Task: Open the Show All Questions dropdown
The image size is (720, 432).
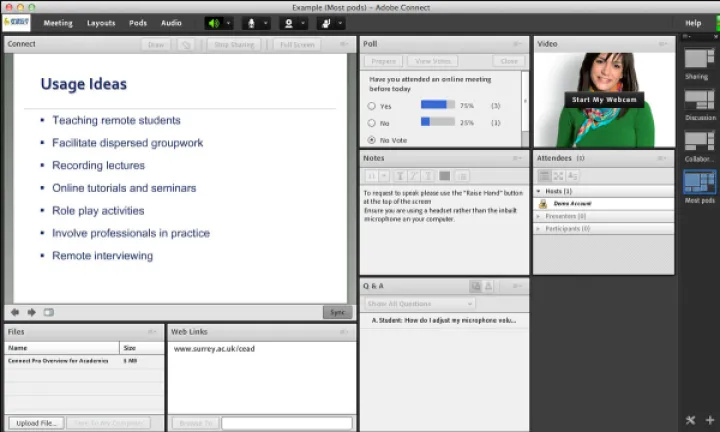Action: pos(420,303)
